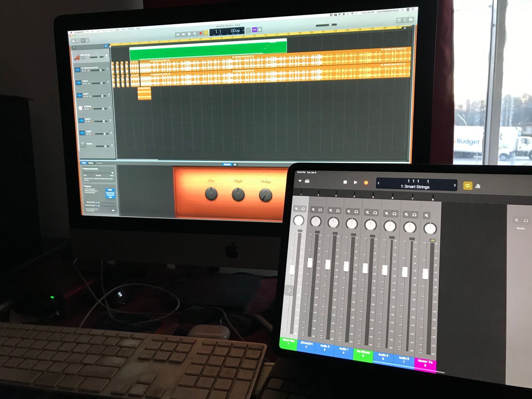Viewport: 532px width, 399px height.
Task: Toggle the metronome icon on the iPad
Action: (478, 186)
